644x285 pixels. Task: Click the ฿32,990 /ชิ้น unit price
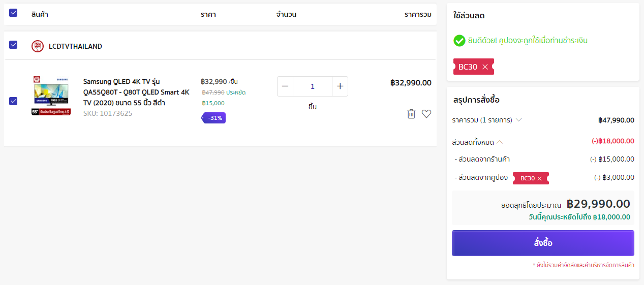pos(219,81)
